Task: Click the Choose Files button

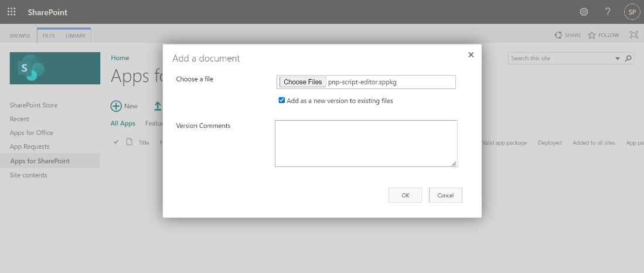Action: click(x=303, y=81)
